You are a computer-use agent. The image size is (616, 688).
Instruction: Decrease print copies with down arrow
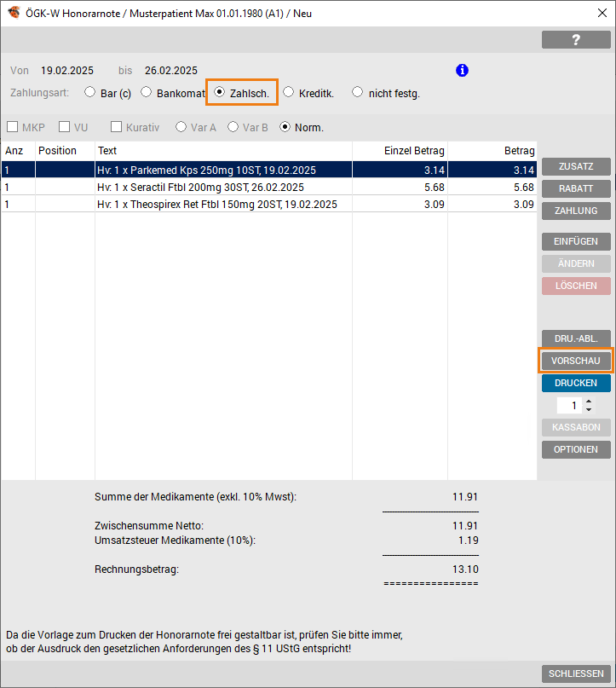tap(589, 410)
